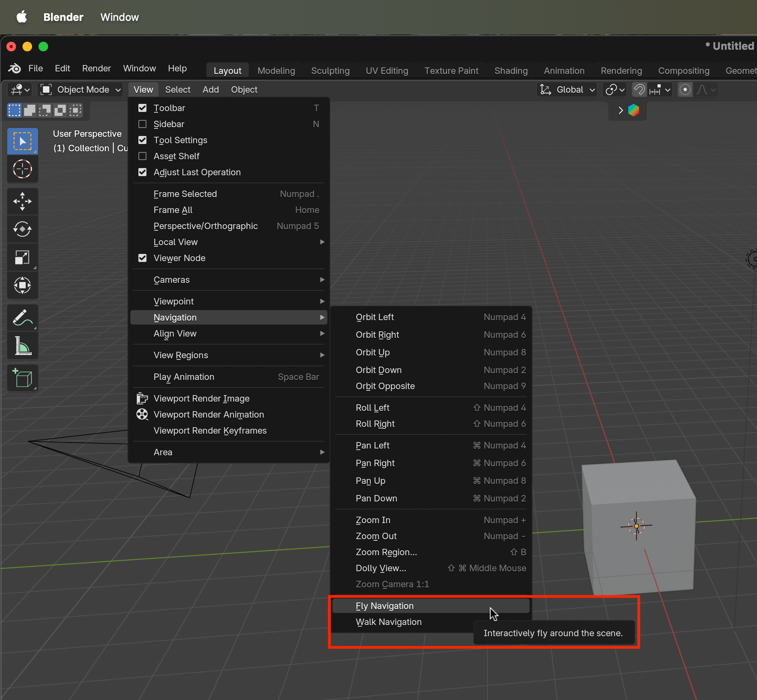This screenshot has height=700, width=757.
Task: Open the Select menu in viewport header
Action: pos(178,89)
